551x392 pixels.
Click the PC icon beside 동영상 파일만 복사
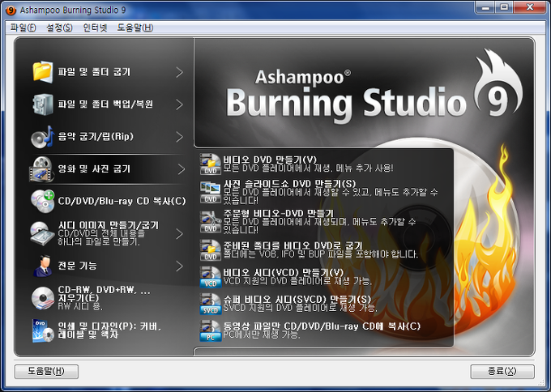coord(210,331)
